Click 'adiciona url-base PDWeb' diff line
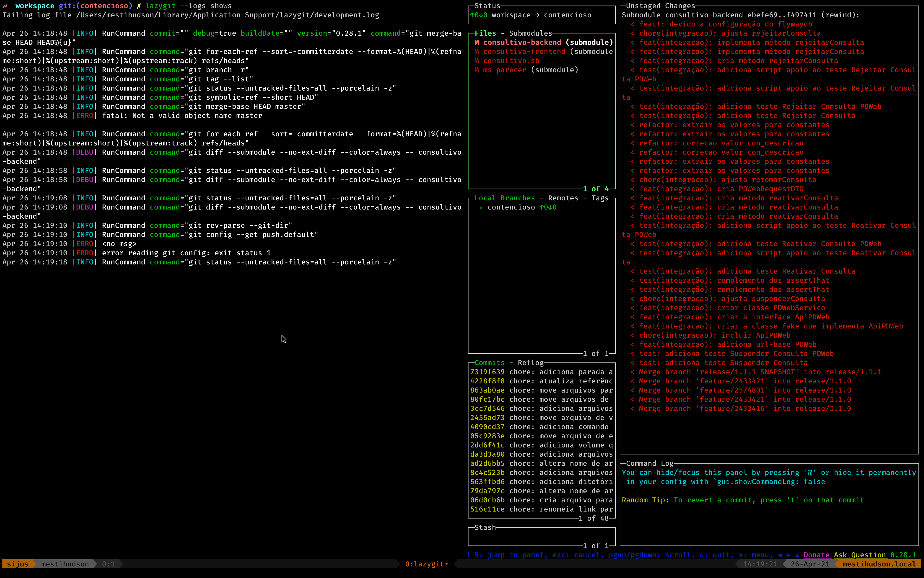924x578 pixels. pyautogui.click(x=724, y=344)
